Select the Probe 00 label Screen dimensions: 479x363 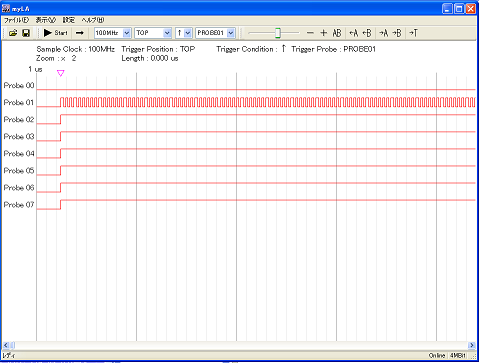19,86
